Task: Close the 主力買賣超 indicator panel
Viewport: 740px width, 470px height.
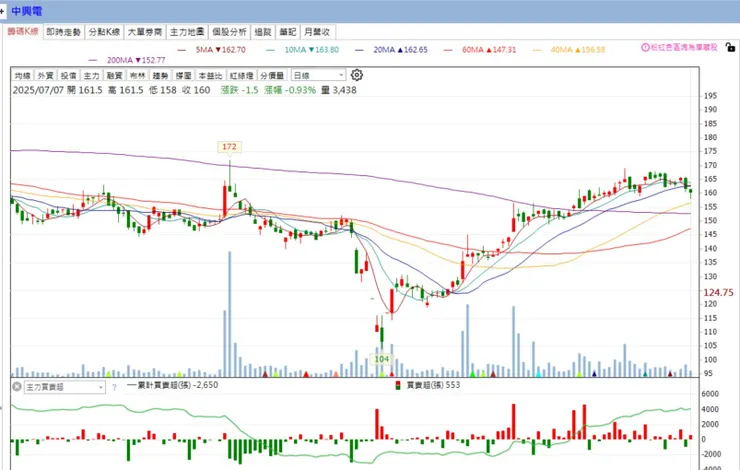Action: [x=17, y=387]
